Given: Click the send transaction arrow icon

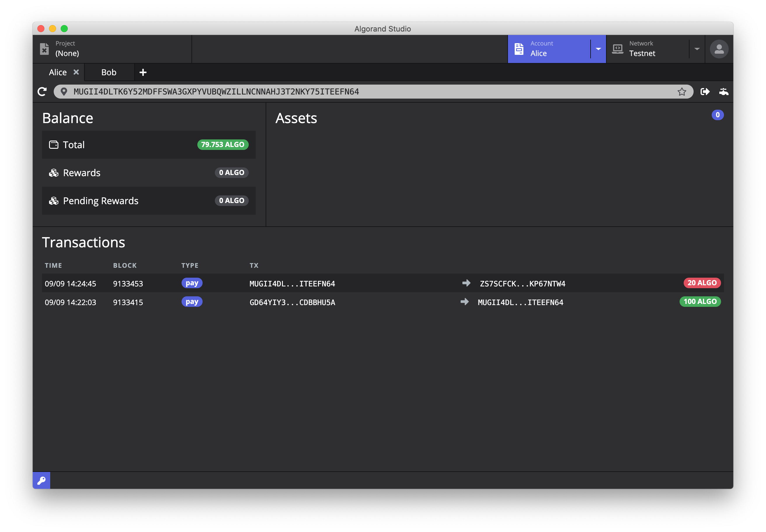Looking at the screenshot, I should click(x=705, y=92).
